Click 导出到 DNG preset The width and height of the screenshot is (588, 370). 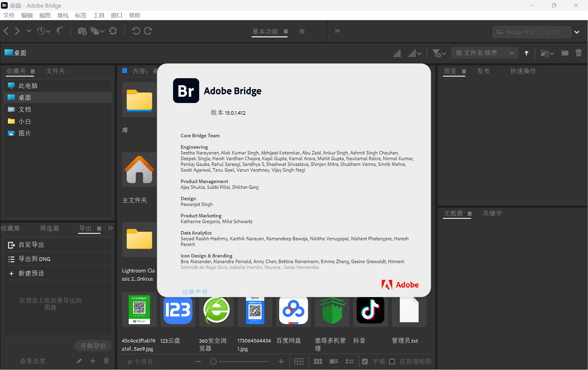click(58, 259)
